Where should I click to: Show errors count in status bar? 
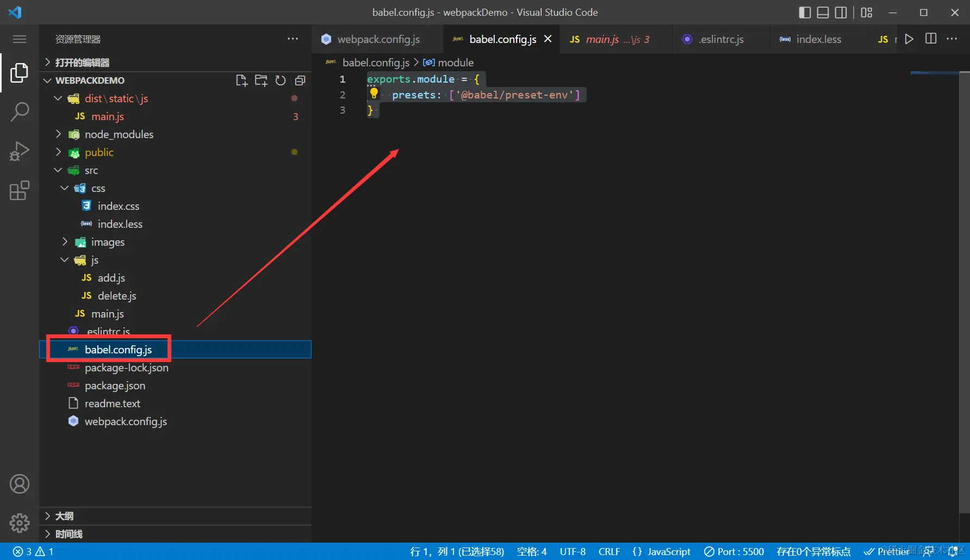22,551
